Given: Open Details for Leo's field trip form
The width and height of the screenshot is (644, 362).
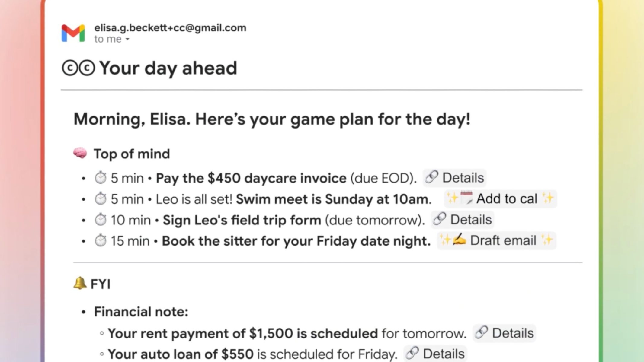Looking at the screenshot, I should (463, 220).
